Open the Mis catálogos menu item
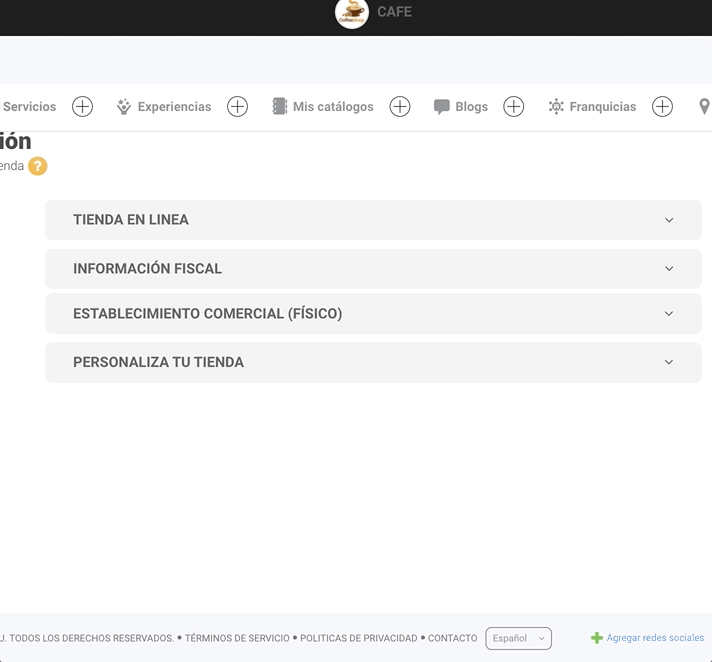 pyautogui.click(x=332, y=107)
